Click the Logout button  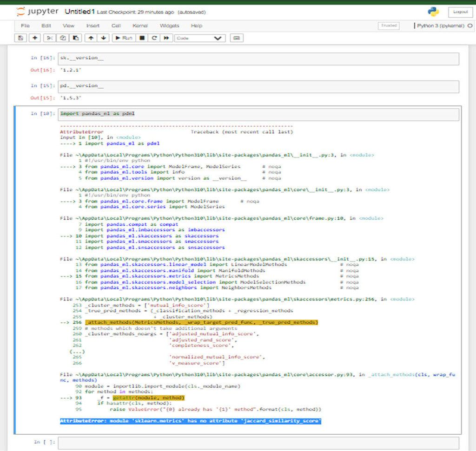tap(460, 11)
